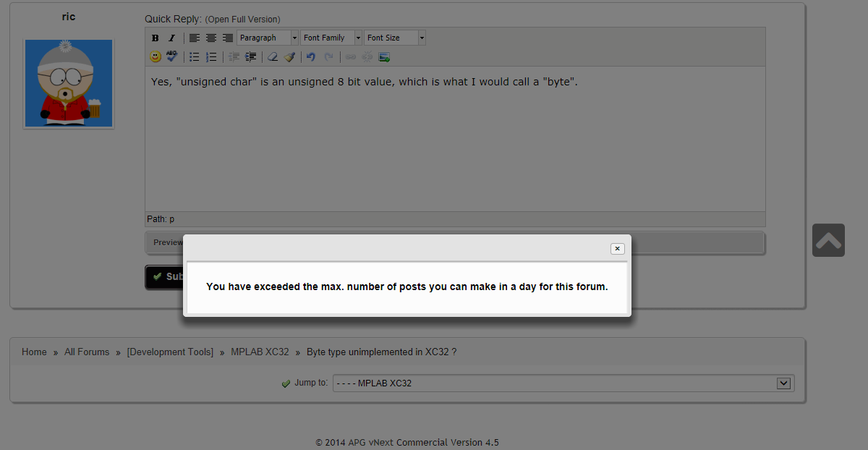Toggle italic text formatting
Image resolution: width=868 pixels, height=450 pixels.
tap(171, 38)
